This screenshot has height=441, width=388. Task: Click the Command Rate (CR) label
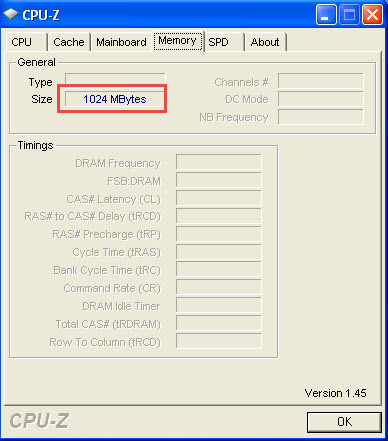tap(112, 288)
